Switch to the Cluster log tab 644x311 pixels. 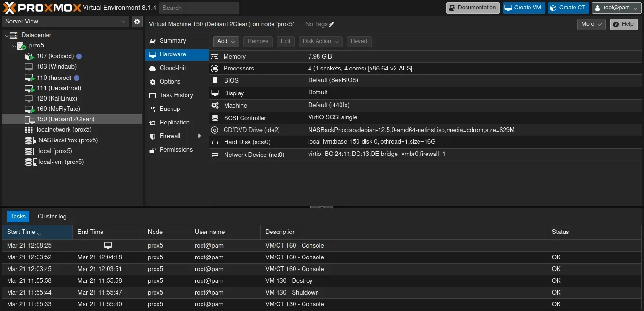point(52,217)
